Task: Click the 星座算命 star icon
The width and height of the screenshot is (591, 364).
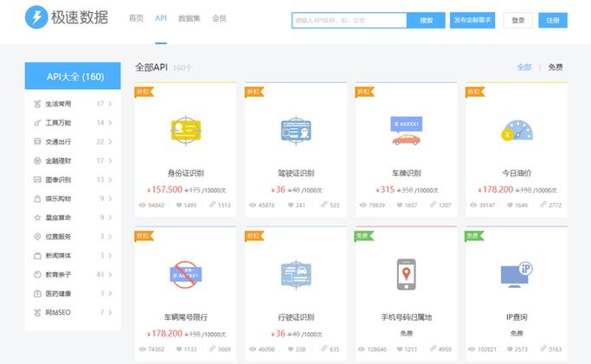Action: (x=37, y=218)
